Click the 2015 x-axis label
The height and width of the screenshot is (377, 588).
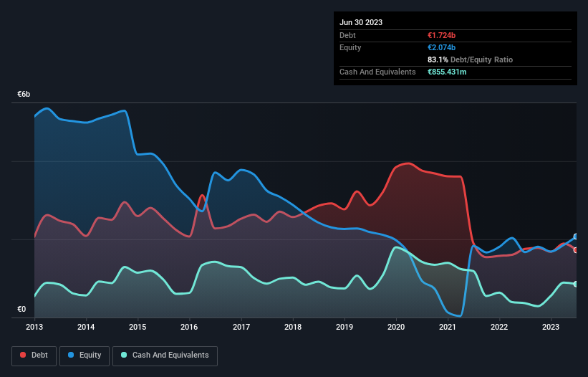coord(138,327)
